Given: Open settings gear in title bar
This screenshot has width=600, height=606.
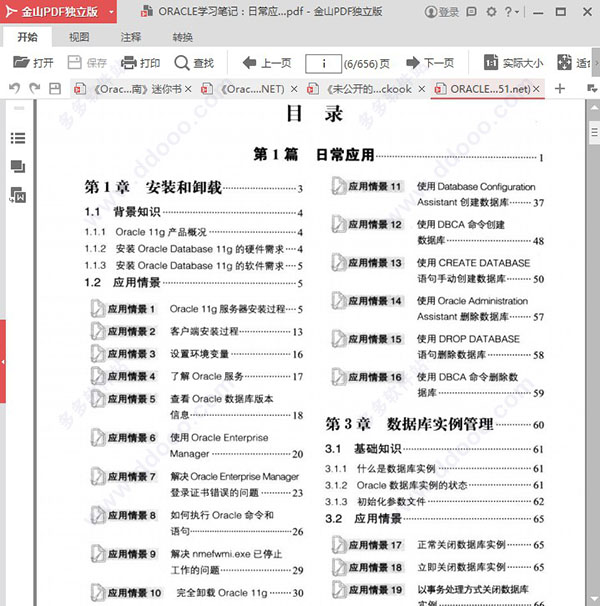Looking at the screenshot, I should pyautogui.click(x=491, y=12).
